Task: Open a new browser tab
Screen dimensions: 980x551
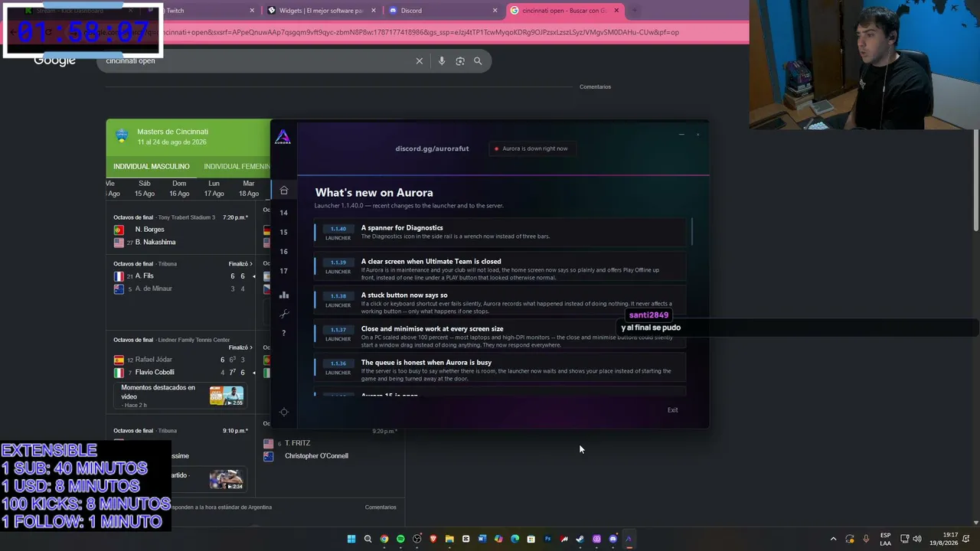Action: tap(635, 11)
